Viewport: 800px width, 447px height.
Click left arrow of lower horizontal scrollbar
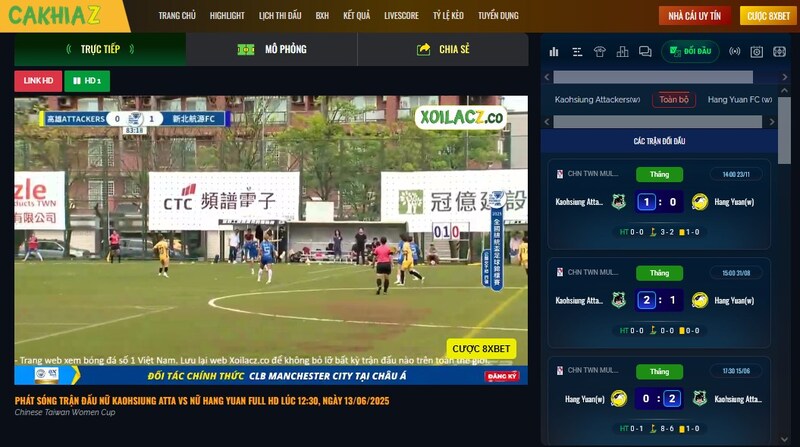point(547,121)
